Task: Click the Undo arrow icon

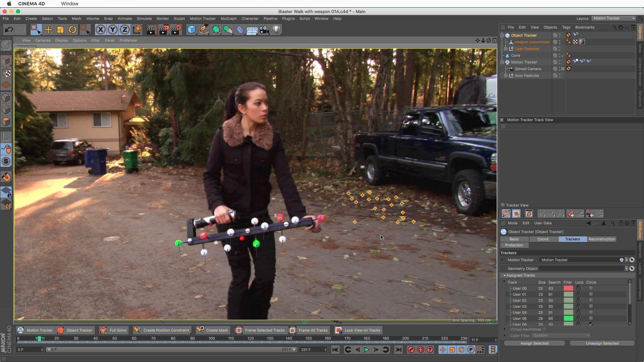Action: (9, 30)
